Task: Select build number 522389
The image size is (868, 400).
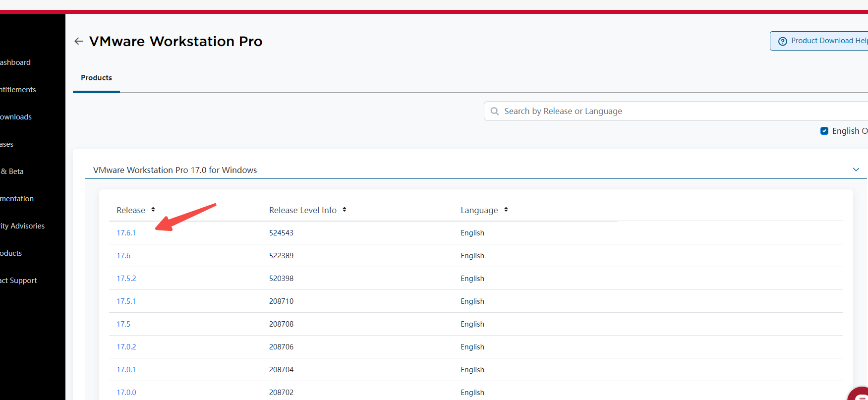Action: coord(281,256)
